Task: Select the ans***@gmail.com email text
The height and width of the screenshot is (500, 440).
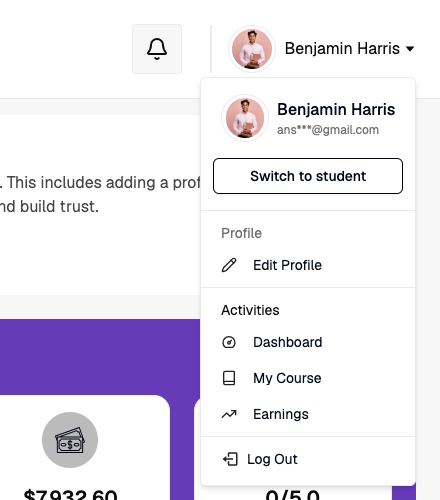Action: (328, 130)
